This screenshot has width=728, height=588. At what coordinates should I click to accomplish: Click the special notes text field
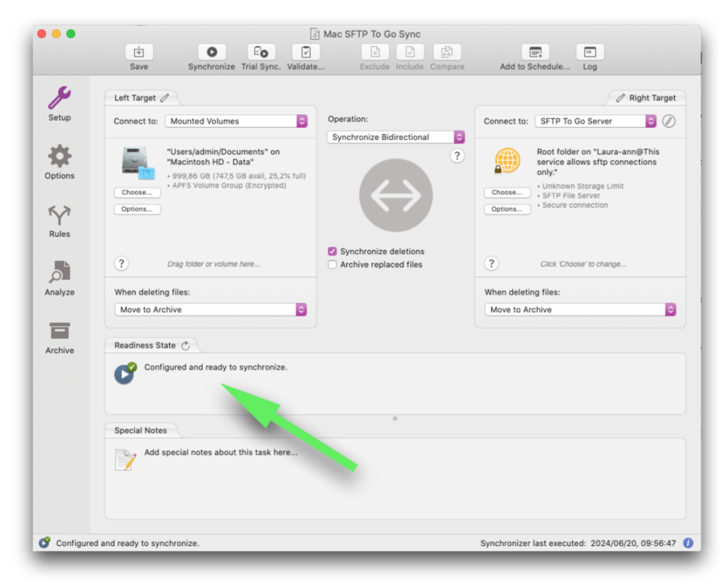(221, 452)
